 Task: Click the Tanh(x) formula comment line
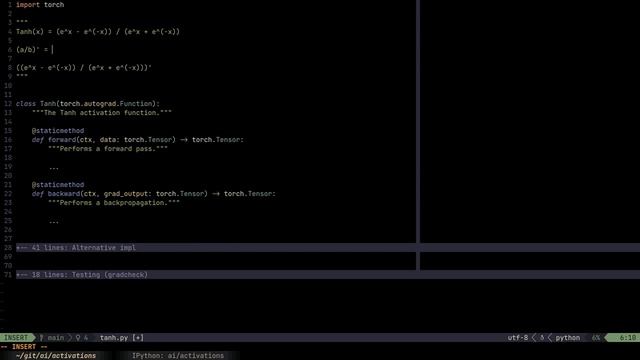(98, 32)
